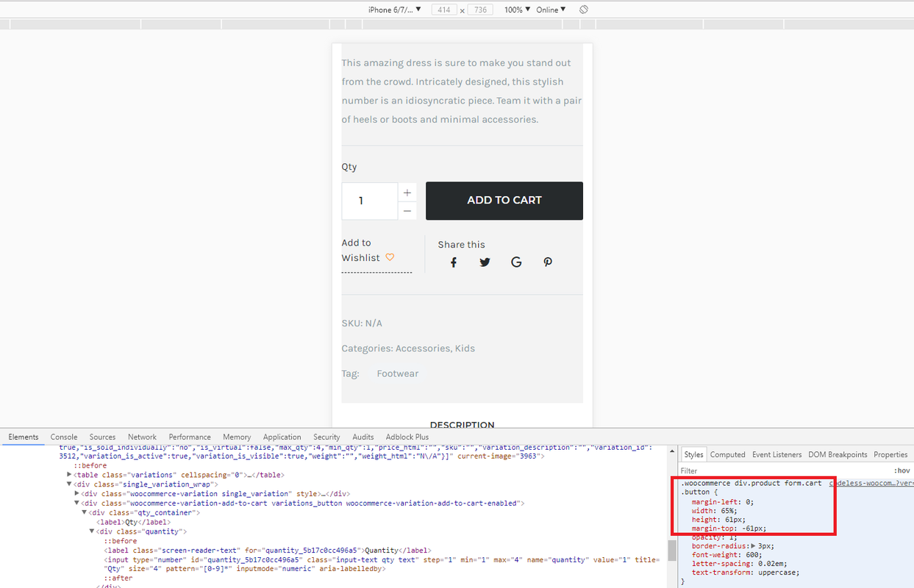This screenshot has height=588, width=914.
Task: Increase quantity with the plus button
Action: [407, 193]
